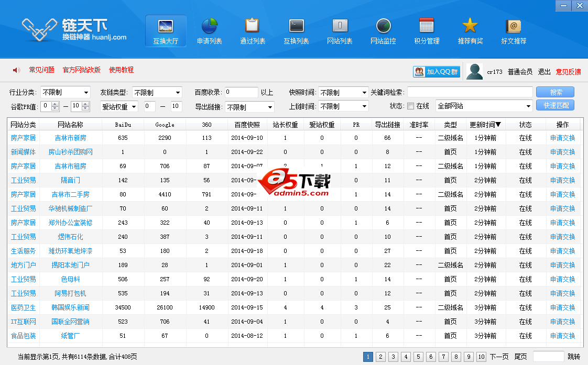Expand the 行业分类 dropdown
The width and height of the screenshot is (588, 365).
point(65,93)
